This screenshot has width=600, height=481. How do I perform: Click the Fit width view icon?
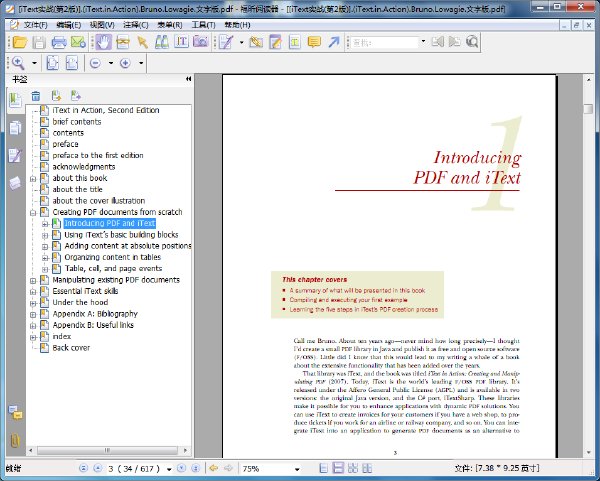72,63
